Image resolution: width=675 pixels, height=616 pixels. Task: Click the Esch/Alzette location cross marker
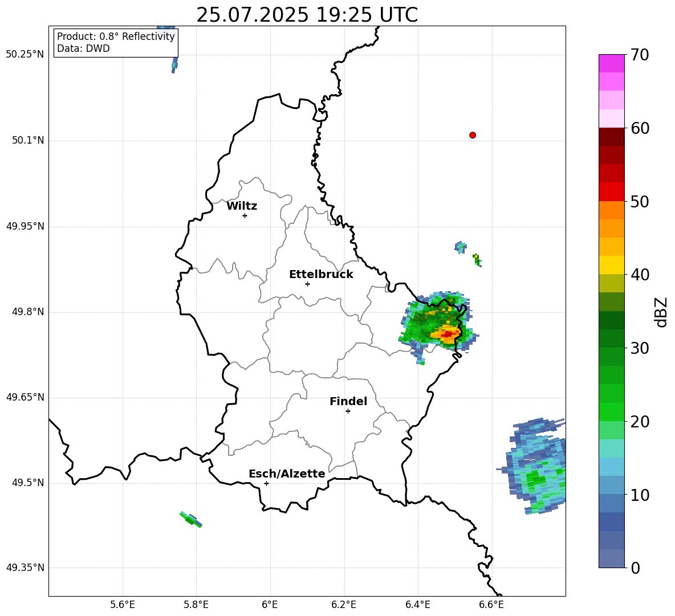coord(266,483)
